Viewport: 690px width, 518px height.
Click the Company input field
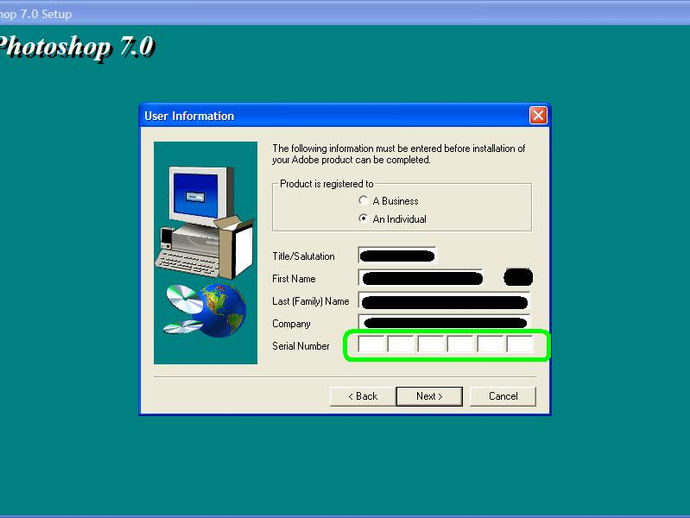click(x=444, y=322)
